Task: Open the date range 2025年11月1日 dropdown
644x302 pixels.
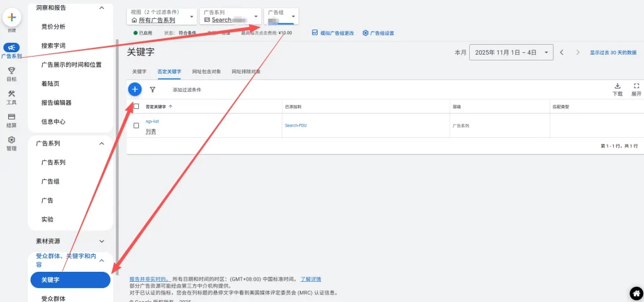Action: click(511, 53)
